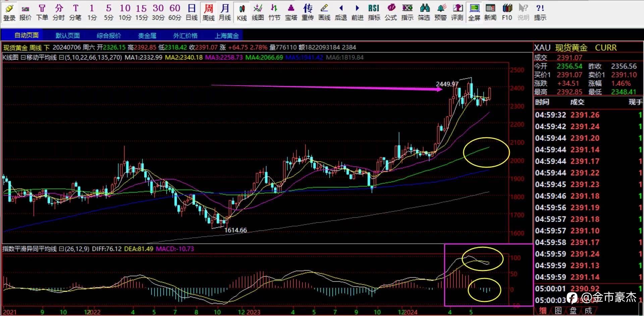Viewport: 644px width, 316px height.
Task: Select the 宝塔 tower chart style
Action: (x=291, y=12)
